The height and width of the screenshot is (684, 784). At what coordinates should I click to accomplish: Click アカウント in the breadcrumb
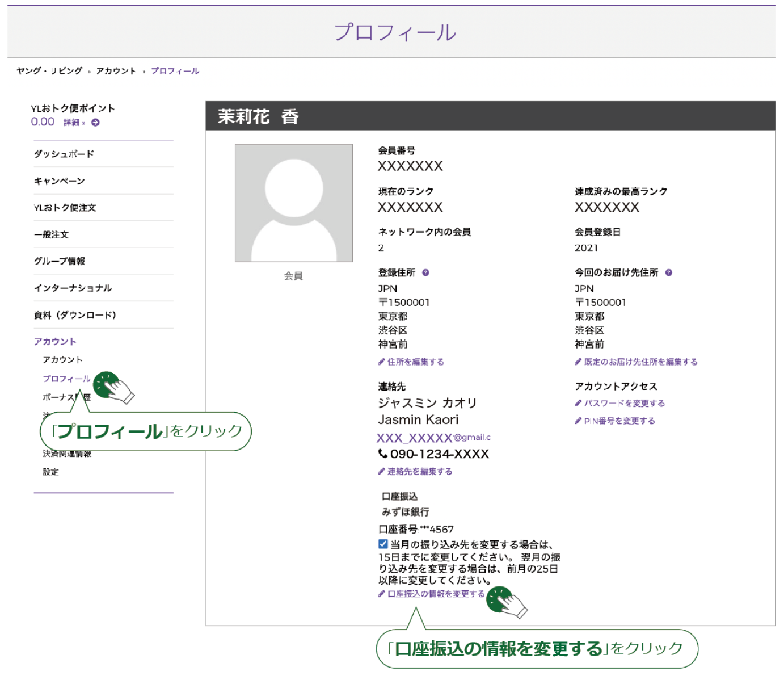click(116, 71)
